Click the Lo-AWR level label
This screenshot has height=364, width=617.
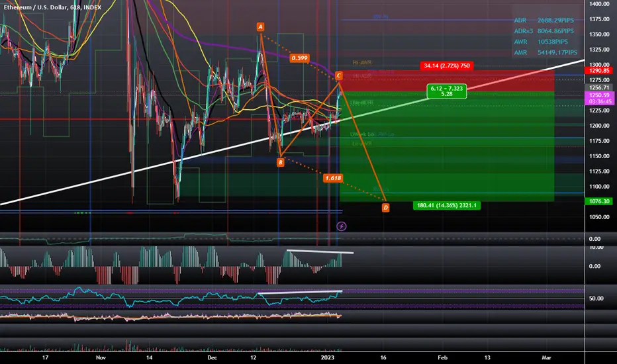pyautogui.click(x=362, y=144)
